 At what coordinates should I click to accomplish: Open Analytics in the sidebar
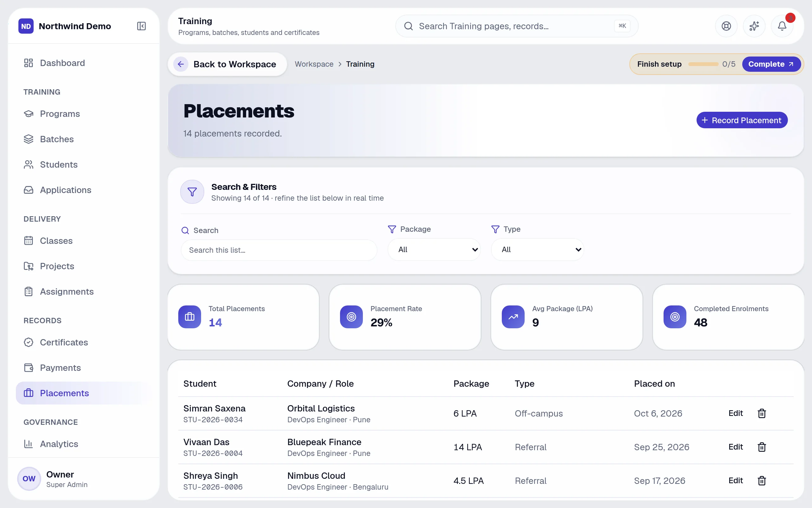[x=83, y=444]
